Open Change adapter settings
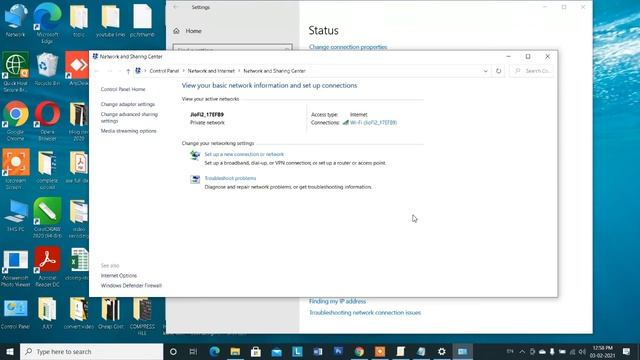 click(128, 104)
